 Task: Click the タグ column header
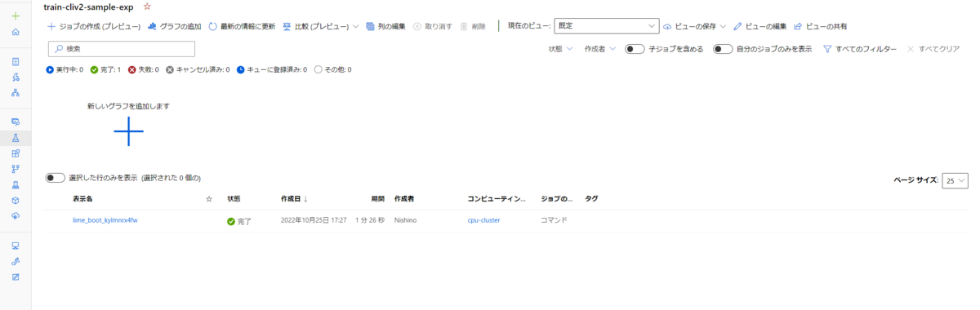(x=592, y=199)
